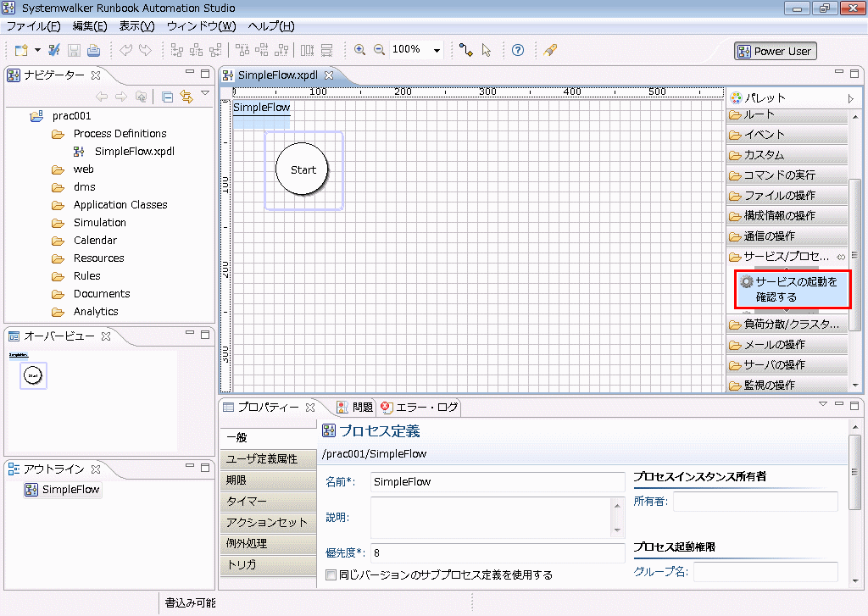Click Collapse All icon in Navigator
The height and width of the screenshot is (616, 868).
pyautogui.click(x=167, y=97)
